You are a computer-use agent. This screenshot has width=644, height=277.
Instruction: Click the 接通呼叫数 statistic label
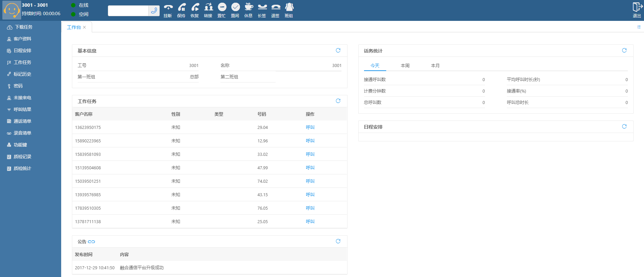[x=375, y=79]
